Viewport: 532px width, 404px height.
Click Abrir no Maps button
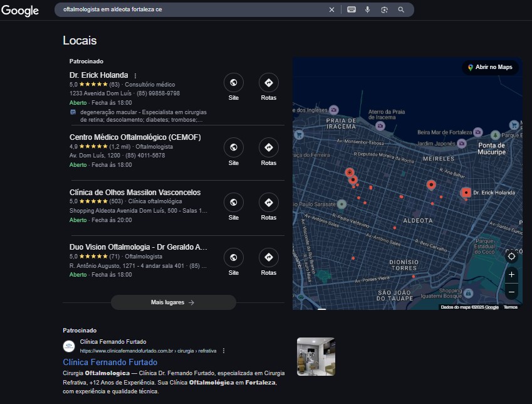pos(490,67)
